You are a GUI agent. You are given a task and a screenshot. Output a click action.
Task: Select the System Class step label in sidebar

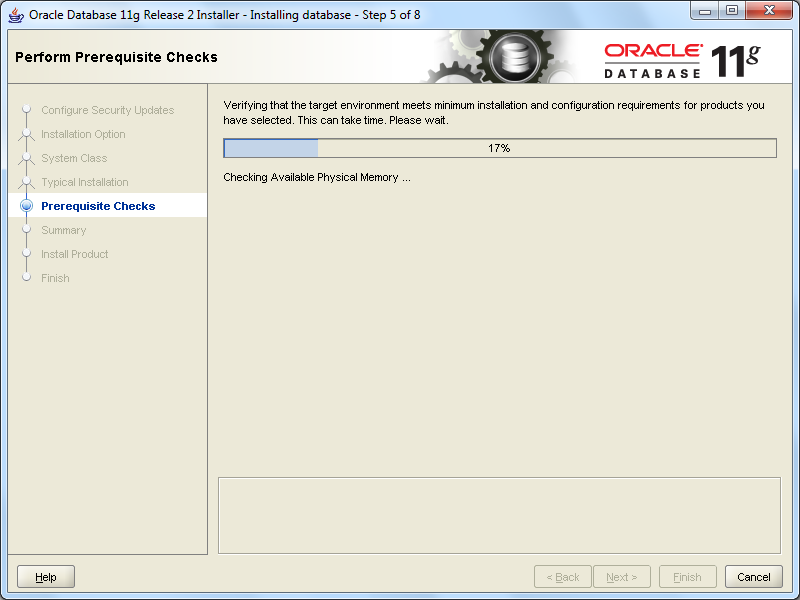pos(74,158)
